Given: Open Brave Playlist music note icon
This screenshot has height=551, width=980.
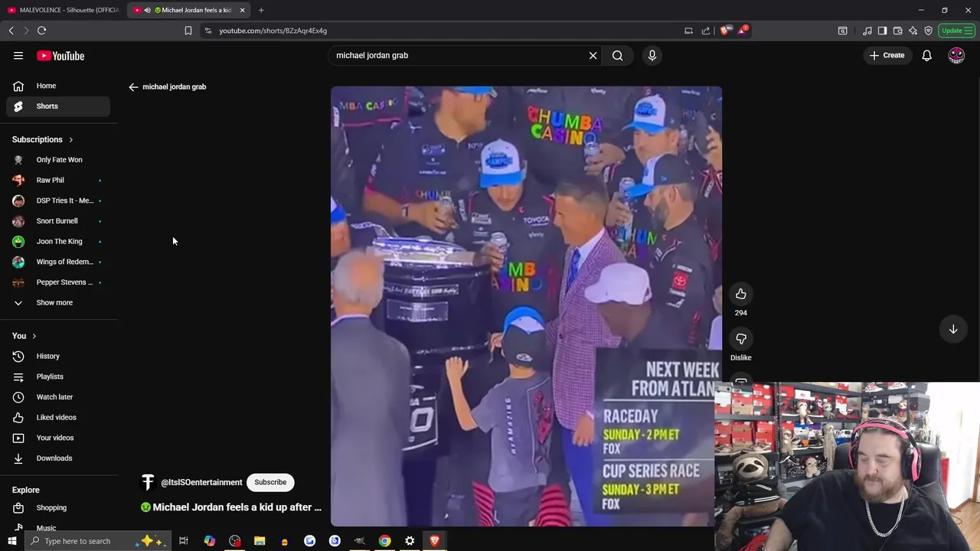Looking at the screenshot, I should point(867,31).
